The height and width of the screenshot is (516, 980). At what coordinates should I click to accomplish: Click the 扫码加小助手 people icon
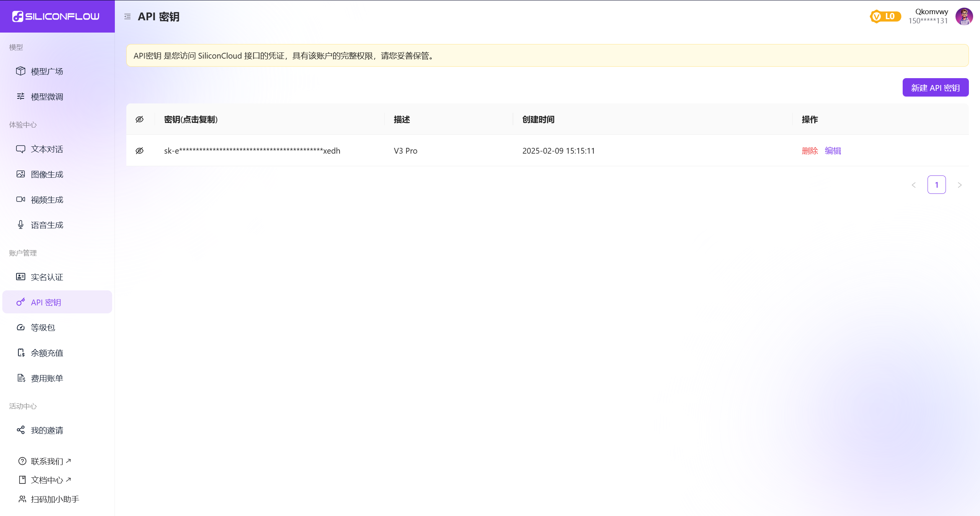click(x=22, y=499)
